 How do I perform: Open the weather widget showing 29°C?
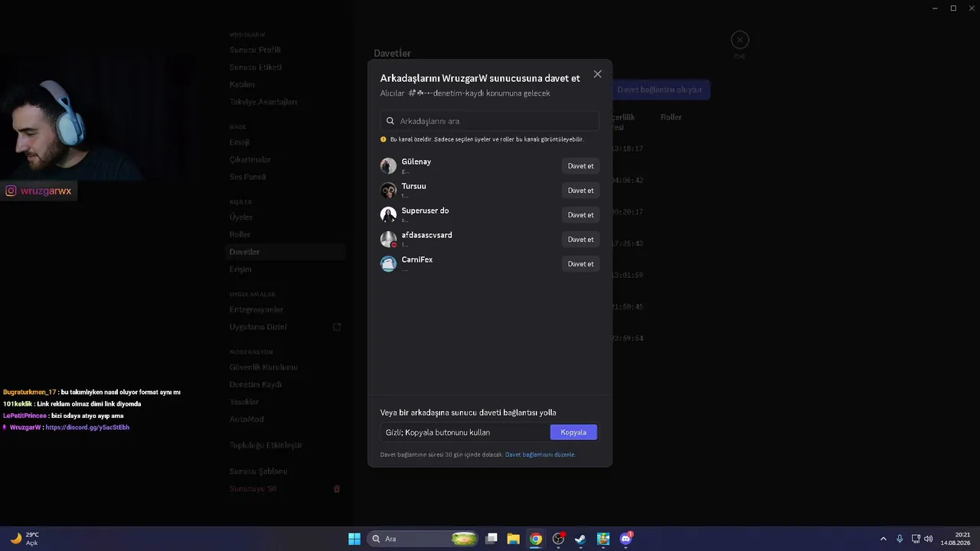coord(24,539)
